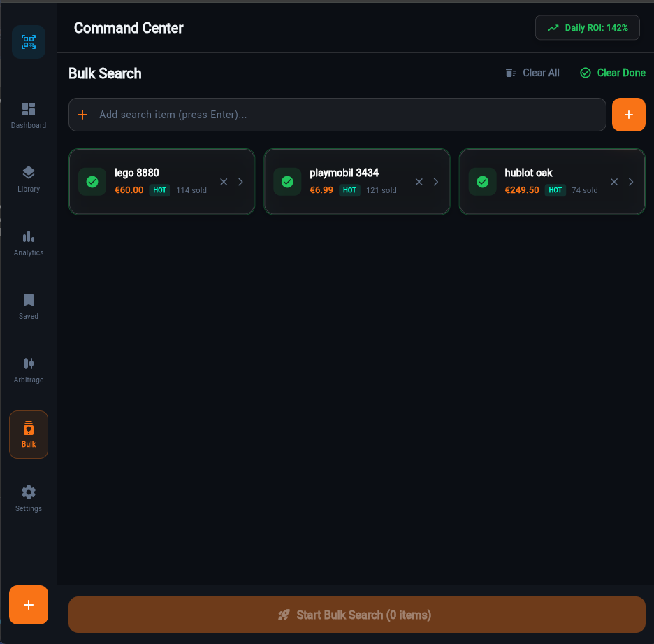Viewport: 654px width, 644px height.
Task: View Saved items via sidebar icon
Action: click(28, 306)
